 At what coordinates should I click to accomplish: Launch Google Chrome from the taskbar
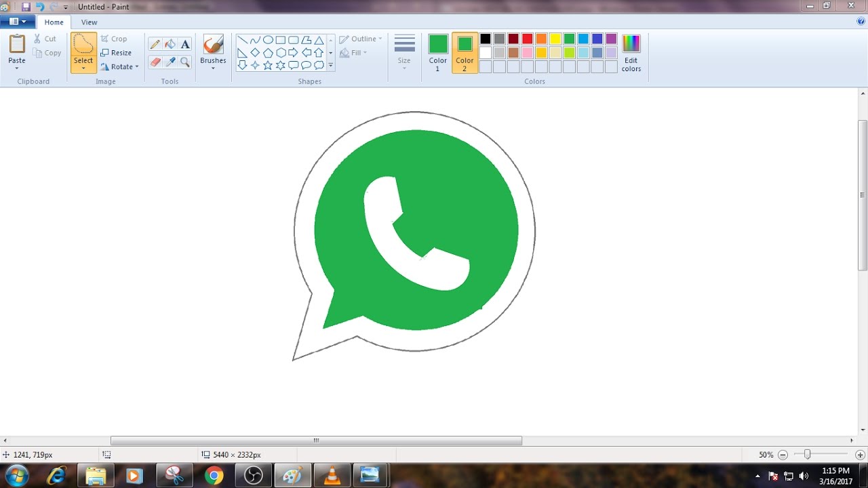[x=214, y=475]
